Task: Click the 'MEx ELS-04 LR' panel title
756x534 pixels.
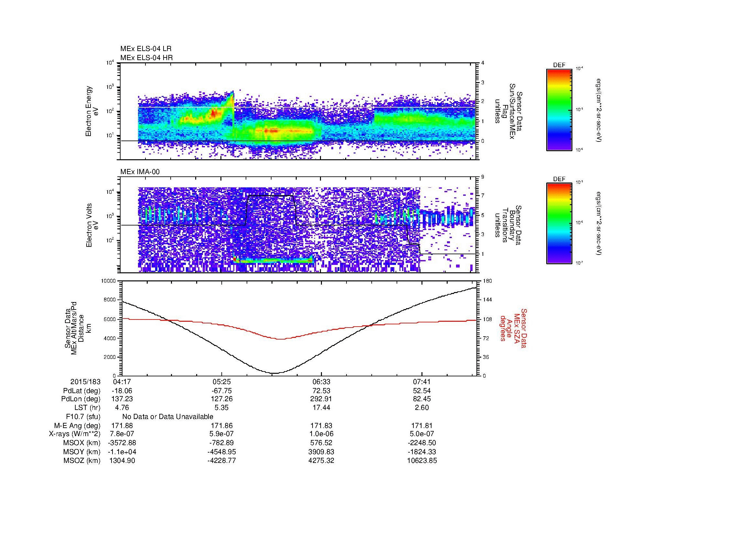Action: pyautogui.click(x=145, y=49)
